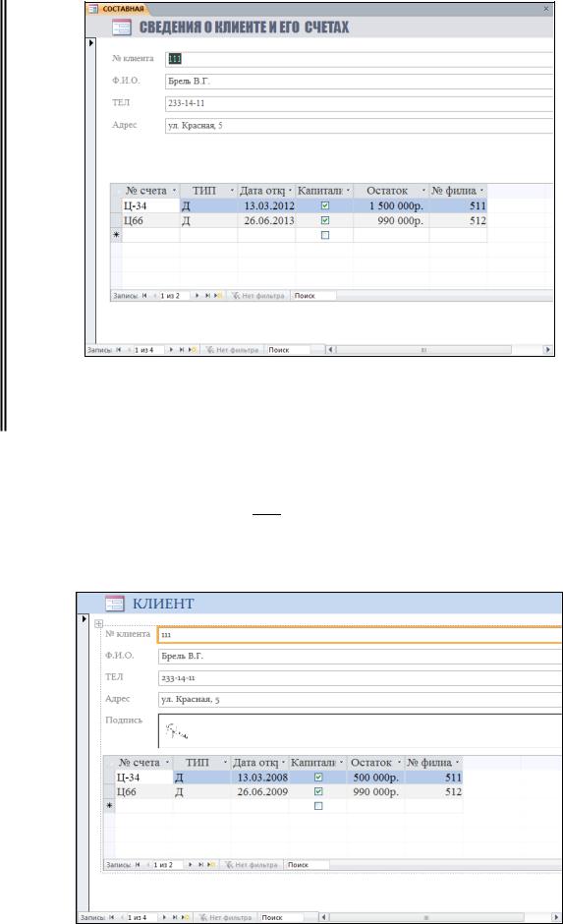Go to last record in top form's subform navigation
Screen dimensions: 563x924
(207, 296)
